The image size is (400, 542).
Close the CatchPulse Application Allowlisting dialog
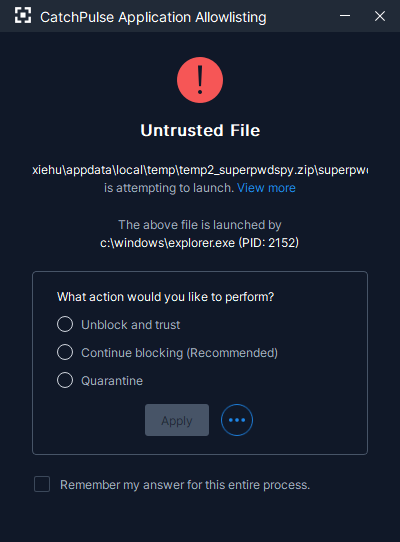click(380, 16)
